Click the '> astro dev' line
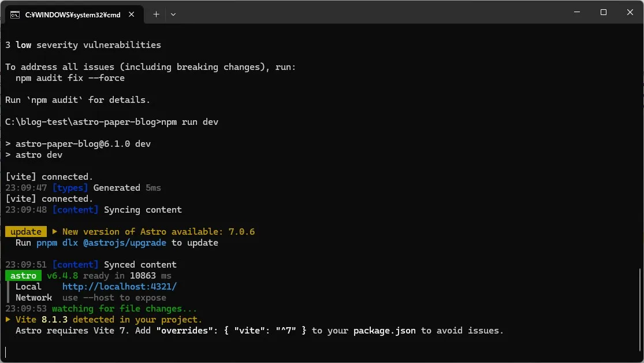 (33, 155)
